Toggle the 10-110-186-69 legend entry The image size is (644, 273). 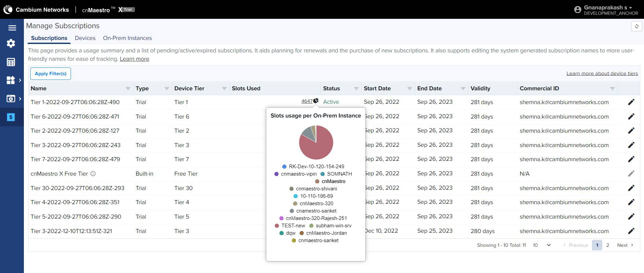(x=313, y=196)
